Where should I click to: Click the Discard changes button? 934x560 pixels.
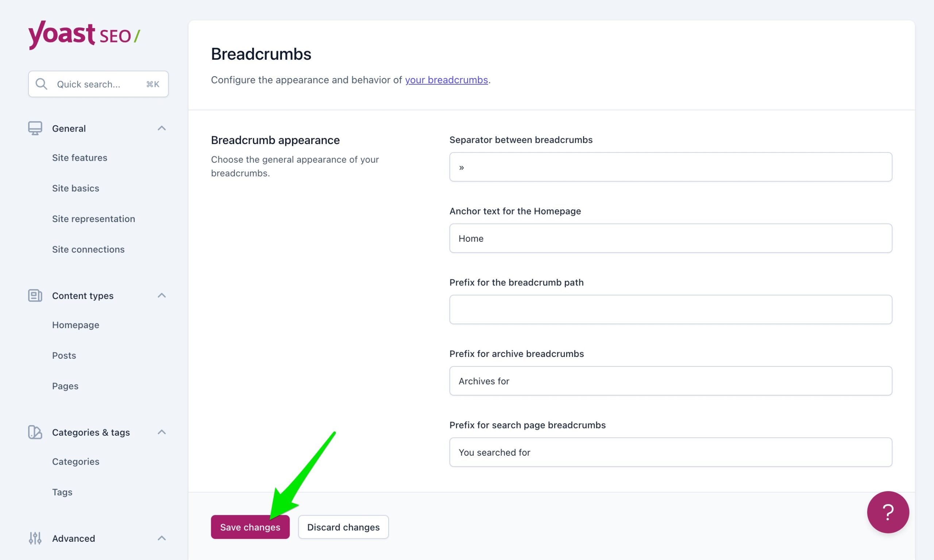(343, 527)
